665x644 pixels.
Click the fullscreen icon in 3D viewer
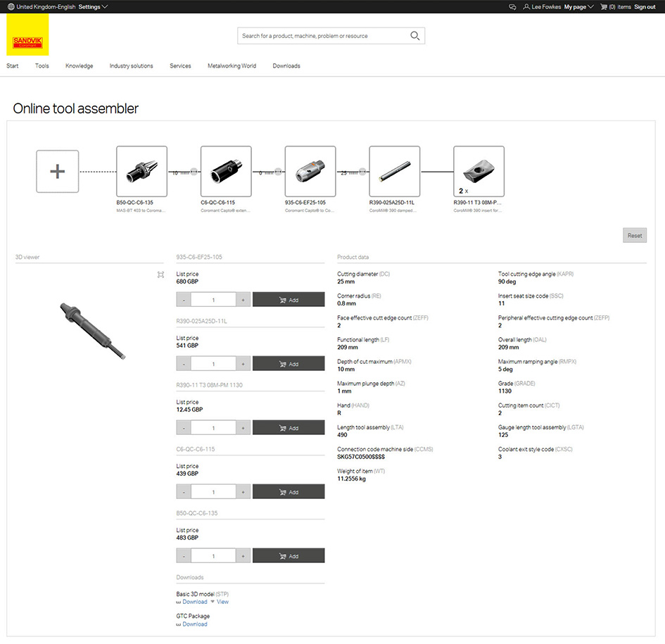[160, 275]
